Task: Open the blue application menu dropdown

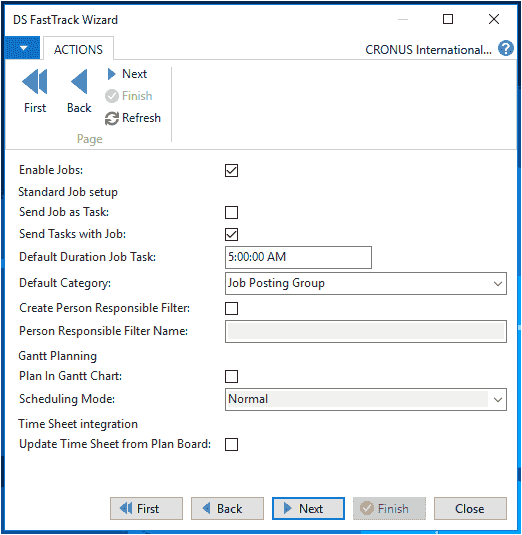Action: tap(23, 48)
